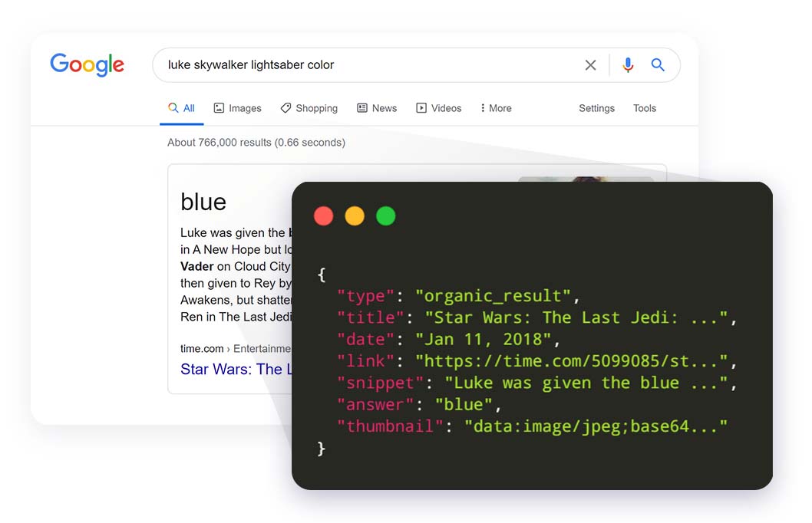Screen dimensions: 812x523
Task: Start voice search with microphone icon
Action: point(628,65)
